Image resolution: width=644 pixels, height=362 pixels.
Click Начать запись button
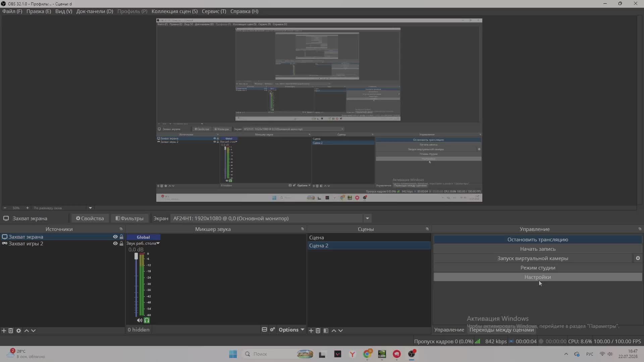(538, 249)
